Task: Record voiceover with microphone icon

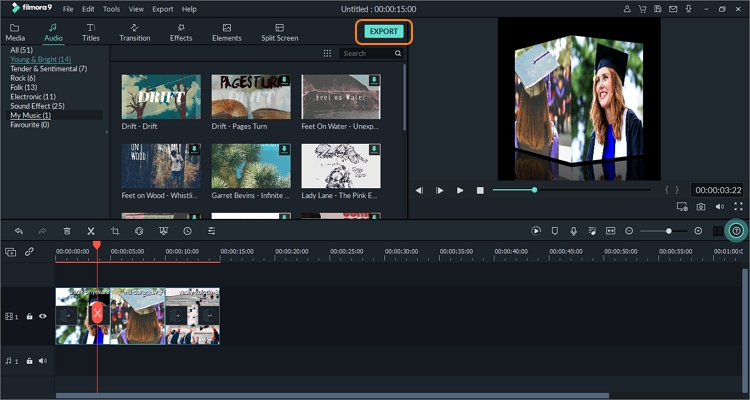Action: [x=574, y=231]
